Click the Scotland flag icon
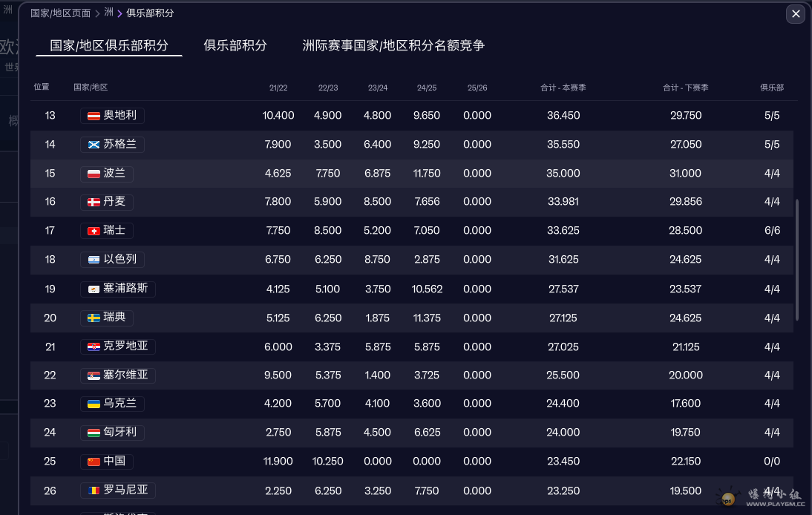This screenshot has height=515, width=812. (94, 145)
